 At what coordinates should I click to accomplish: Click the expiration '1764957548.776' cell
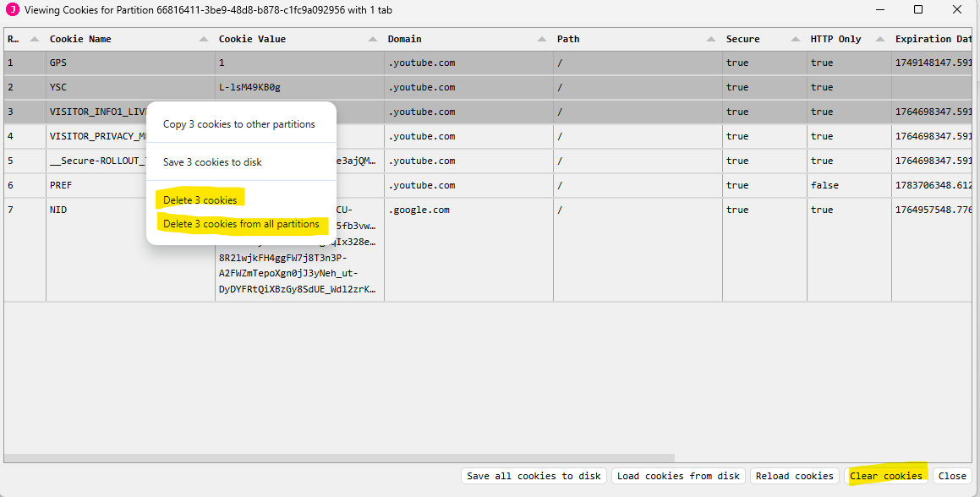point(933,250)
